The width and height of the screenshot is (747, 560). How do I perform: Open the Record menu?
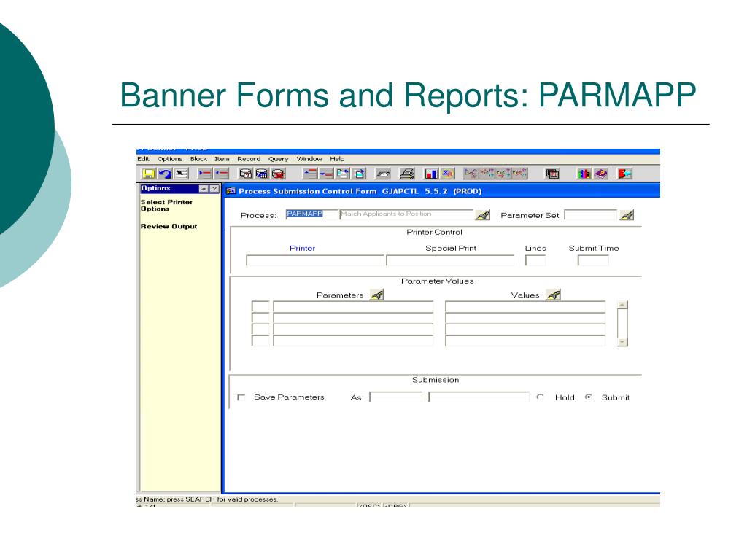pos(249,159)
